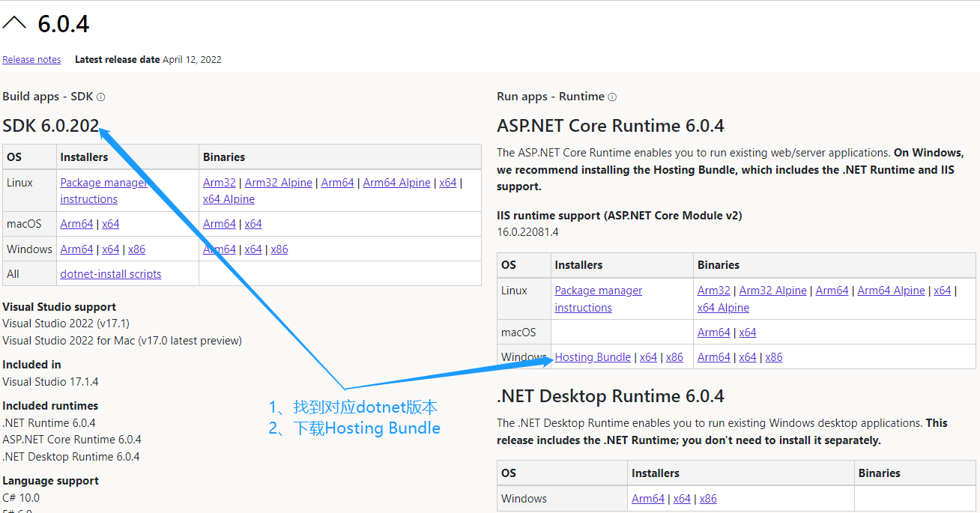Download .NET Desktop Runtime x86 installer
This screenshot has width=980, height=513.
point(708,499)
